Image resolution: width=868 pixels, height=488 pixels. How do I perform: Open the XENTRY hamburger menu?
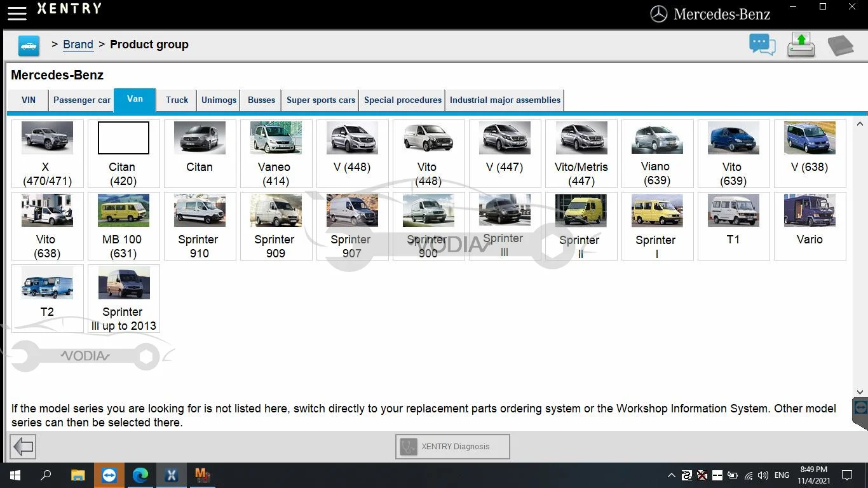pyautogui.click(x=17, y=13)
